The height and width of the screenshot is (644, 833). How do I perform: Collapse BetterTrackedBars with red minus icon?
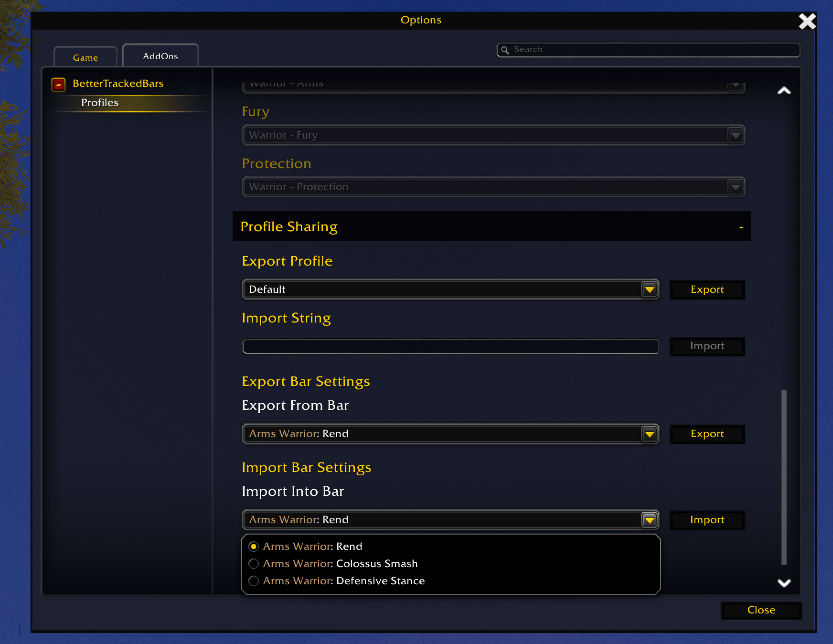(58, 85)
